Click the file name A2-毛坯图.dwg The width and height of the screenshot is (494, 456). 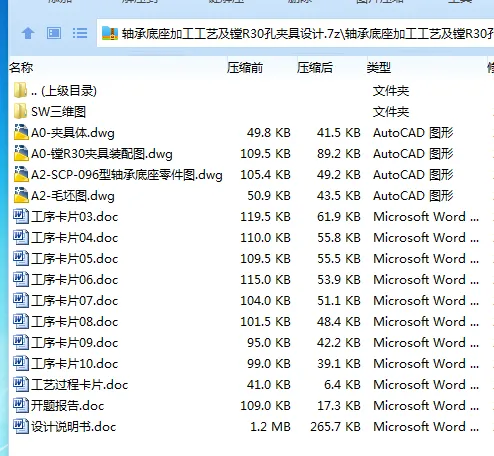[x=73, y=196]
